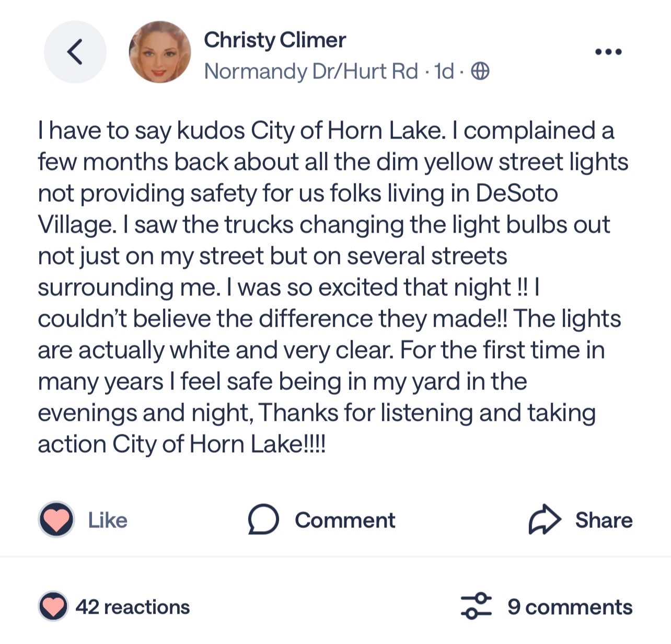The width and height of the screenshot is (671, 644).
Task: Click the globe visibility icon
Action: [480, 71]
